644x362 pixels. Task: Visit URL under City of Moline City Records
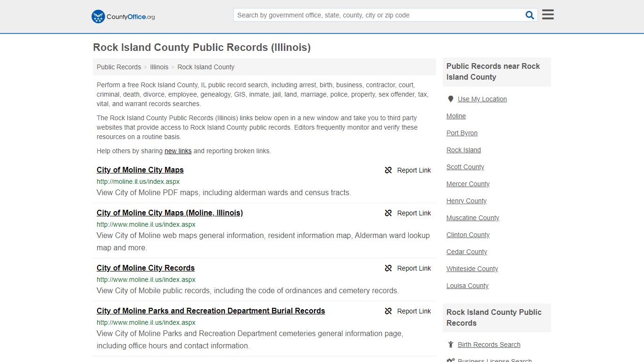pyautogui.click(x=146, y=280)
